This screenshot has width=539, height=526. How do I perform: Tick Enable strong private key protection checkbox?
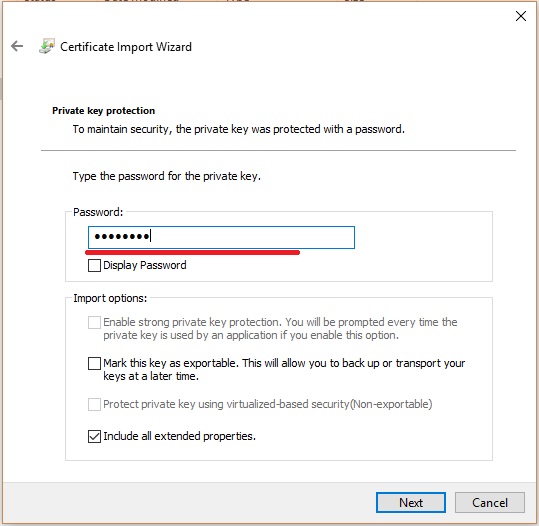[94, 322]
